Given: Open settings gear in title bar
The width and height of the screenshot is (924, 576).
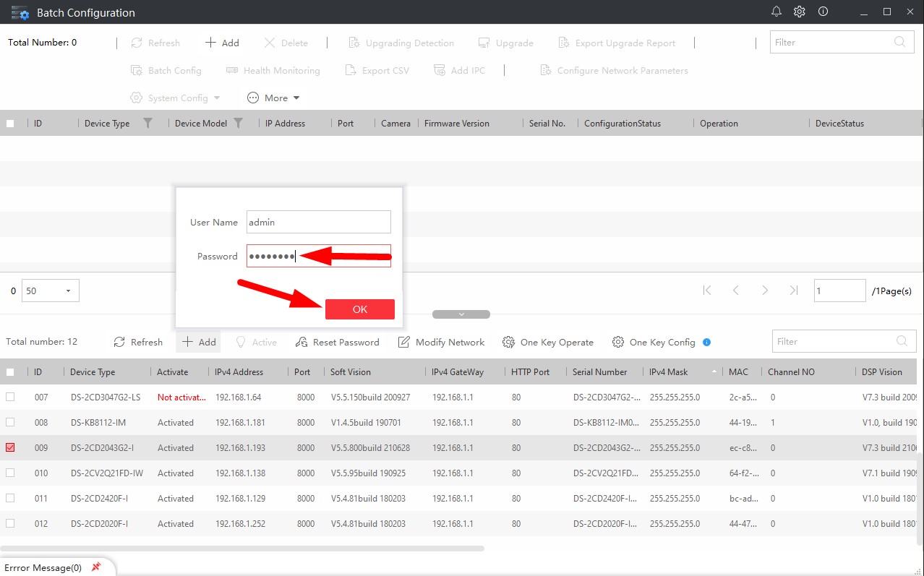Looking at the screenshot, I should tap(799, 12).
